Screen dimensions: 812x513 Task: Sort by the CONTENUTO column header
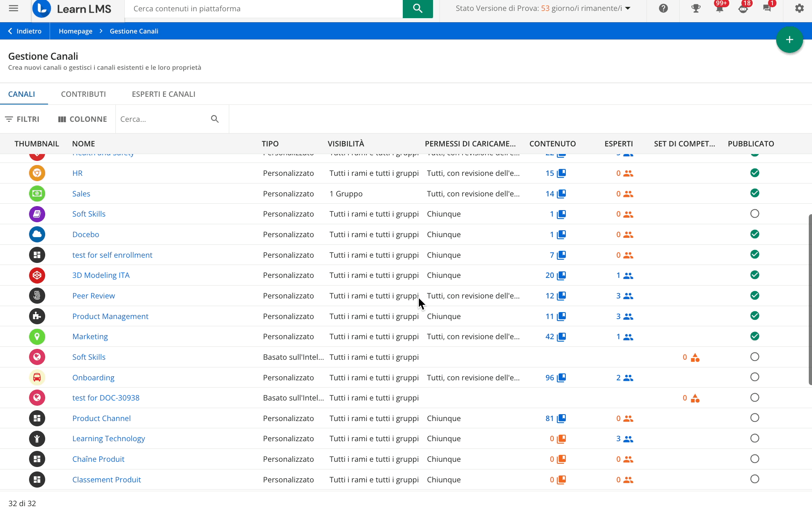tap(552, 144)
